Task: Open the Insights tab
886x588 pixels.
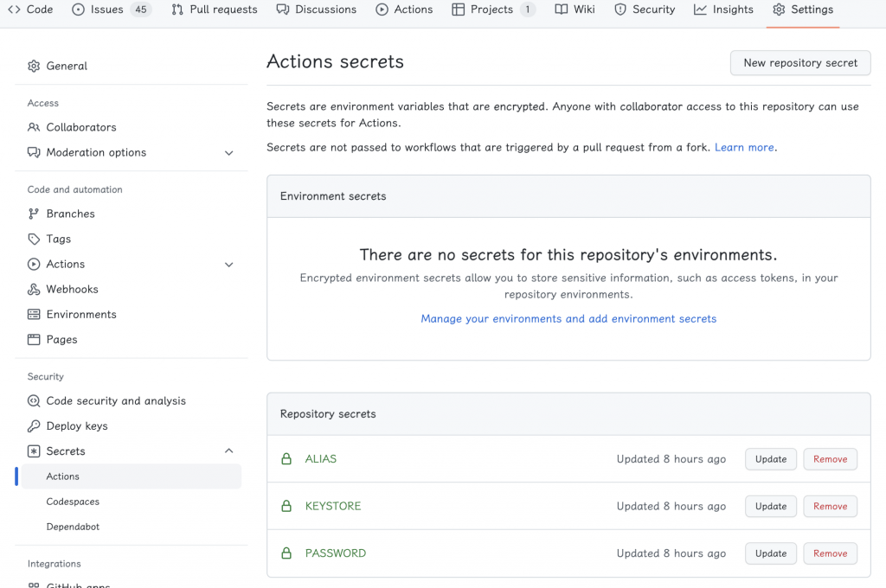Action: (723, 10)
